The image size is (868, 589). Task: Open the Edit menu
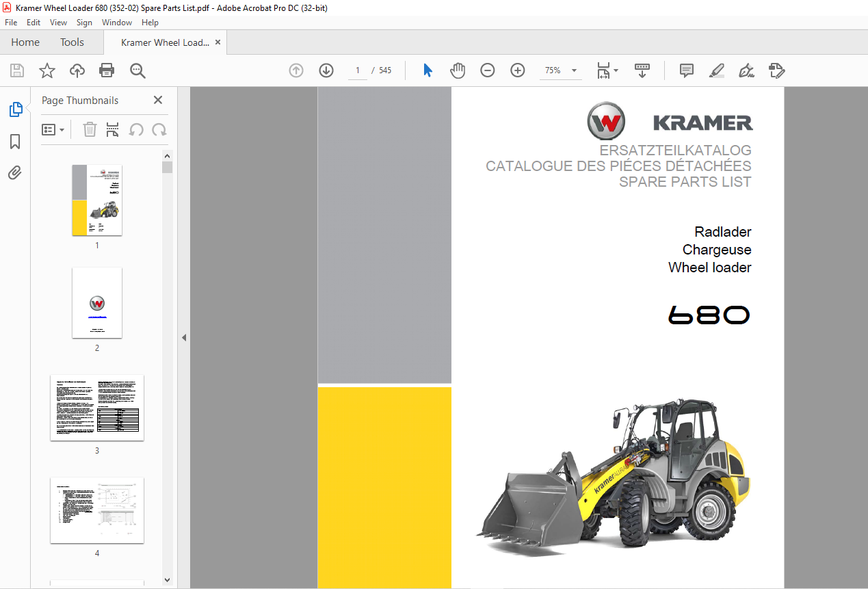(34, 23)
